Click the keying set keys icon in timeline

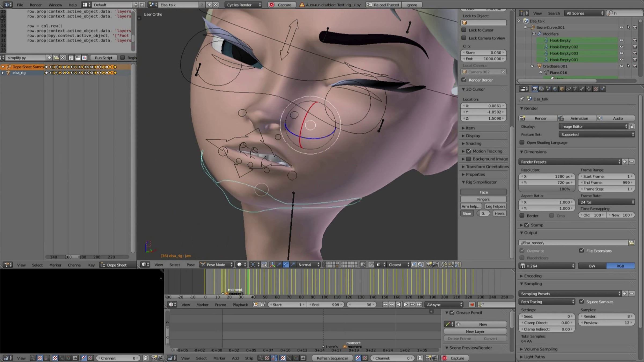(x=481, y=305)
